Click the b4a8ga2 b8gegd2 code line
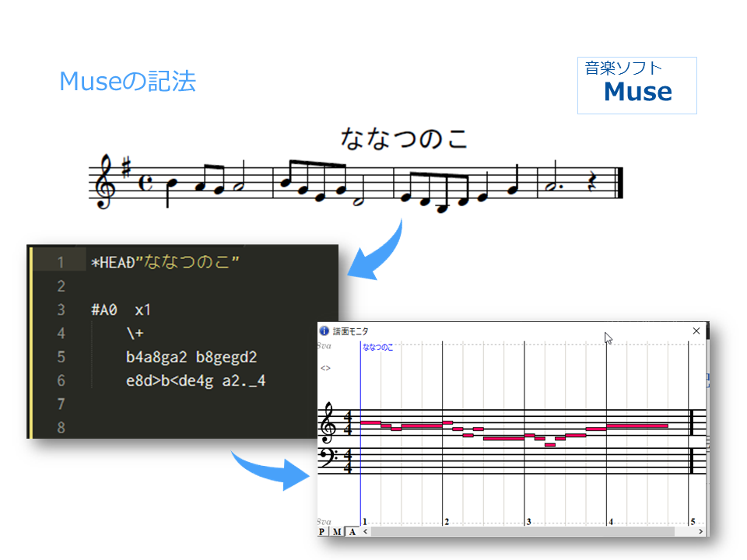 point(191,357)
